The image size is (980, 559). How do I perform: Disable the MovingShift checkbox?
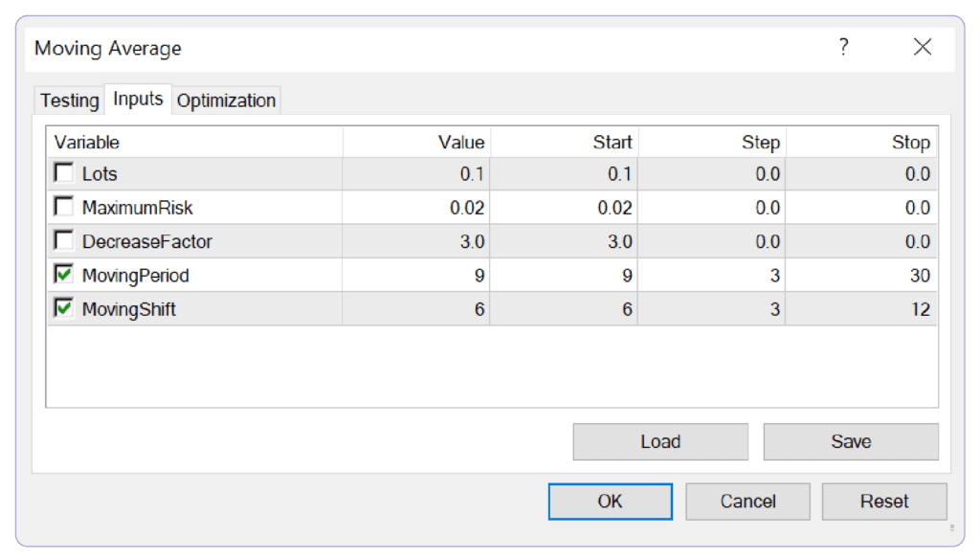pos(64,307)
